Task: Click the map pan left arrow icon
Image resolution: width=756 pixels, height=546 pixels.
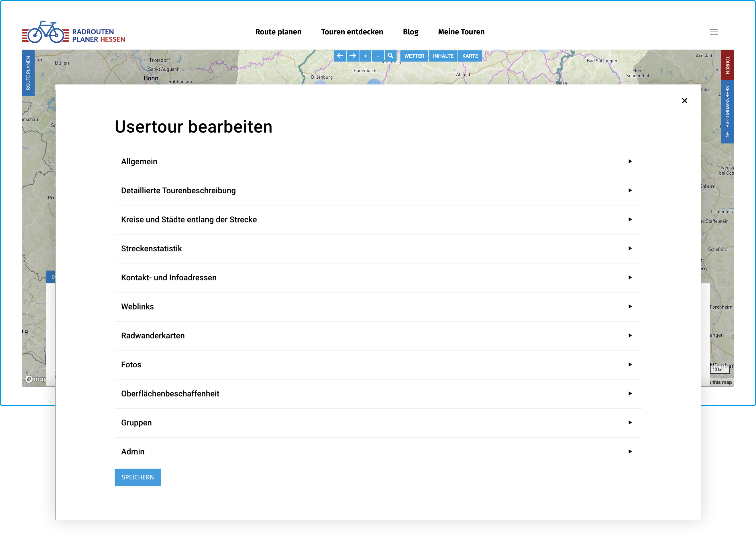Action: coord(340,56)
